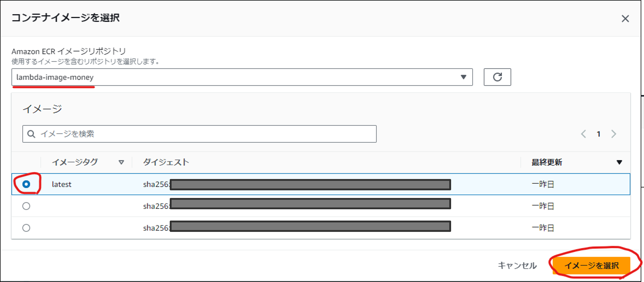Switch to page 1 of results
The image size is (644, 282).
(x=599, y=134)
